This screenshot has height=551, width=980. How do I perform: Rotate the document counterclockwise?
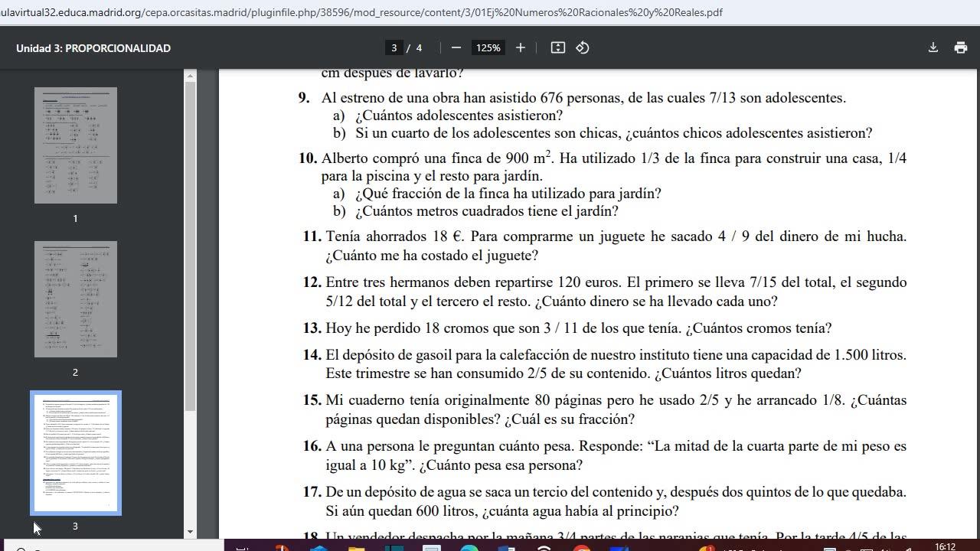coord(583,47)
